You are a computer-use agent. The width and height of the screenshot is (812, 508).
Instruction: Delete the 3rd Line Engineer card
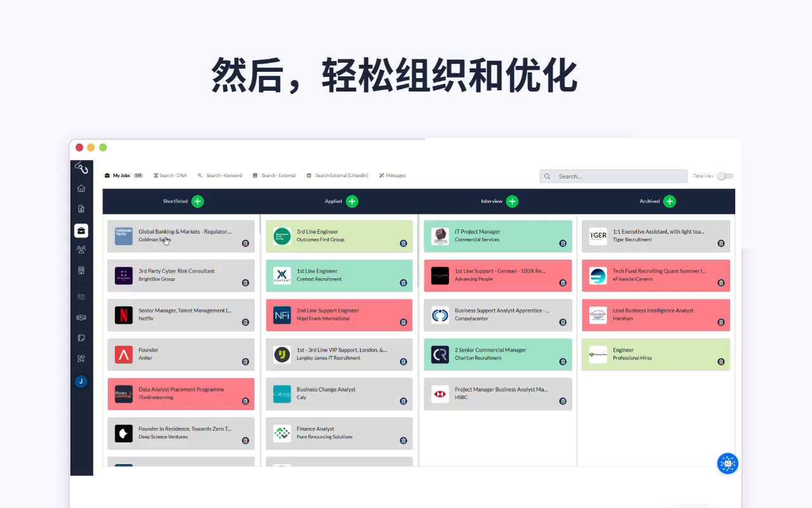(403, 243)
